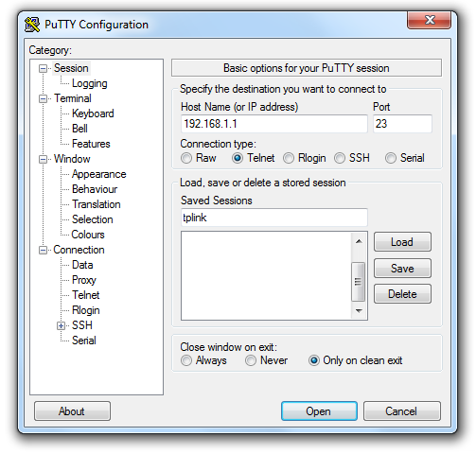Viewport: 476px width, 454px height.
Task: Open the Rlogin category in the tree
Action: pos(86,310)
